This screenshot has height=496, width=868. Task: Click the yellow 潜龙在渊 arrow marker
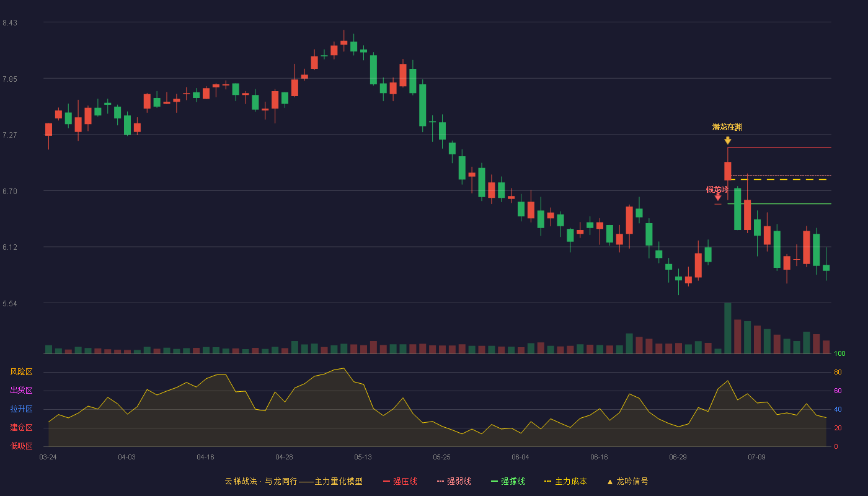[x=727, y=141]
